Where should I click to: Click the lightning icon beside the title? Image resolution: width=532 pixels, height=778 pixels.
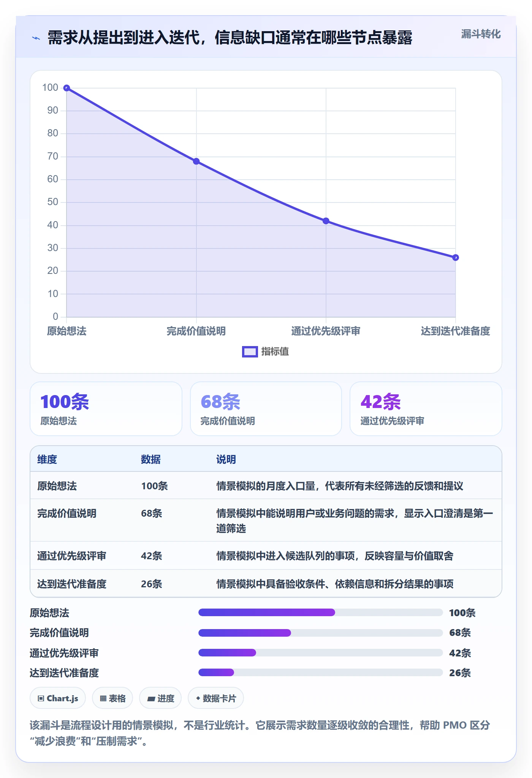pyautogui.click(x=36, y=38)
